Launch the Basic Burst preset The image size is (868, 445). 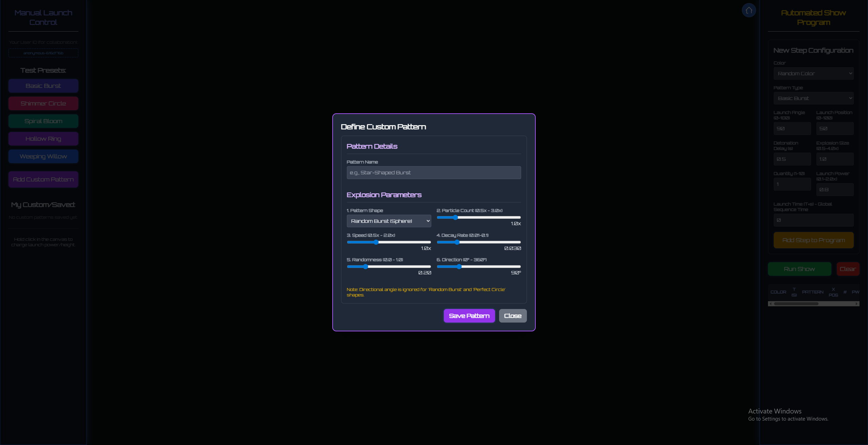(43, 86)
